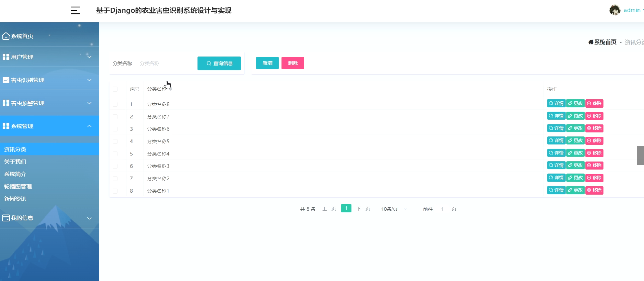Click the 系统首页 breadcrumb link
The image size is (644, 281).
pos(605,42)
